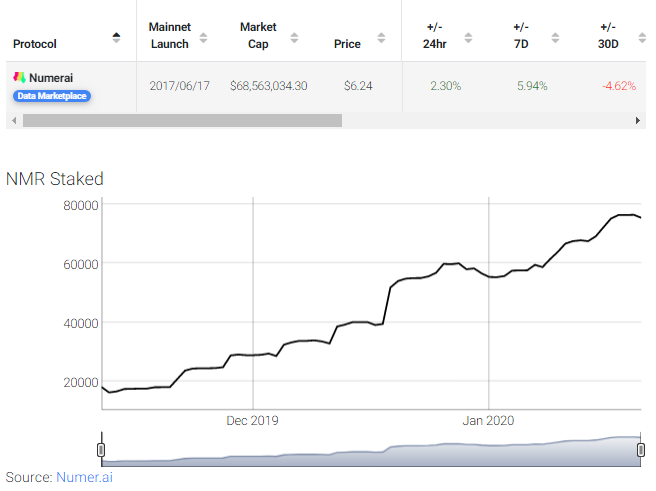656x491 pixels.
Task: Click the +/- 7D column header
Action: click(x=521, y=36)
